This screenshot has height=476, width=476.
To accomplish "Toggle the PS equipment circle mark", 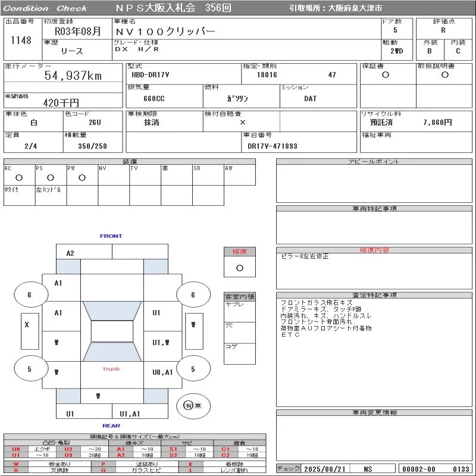I will click(51, 177).
